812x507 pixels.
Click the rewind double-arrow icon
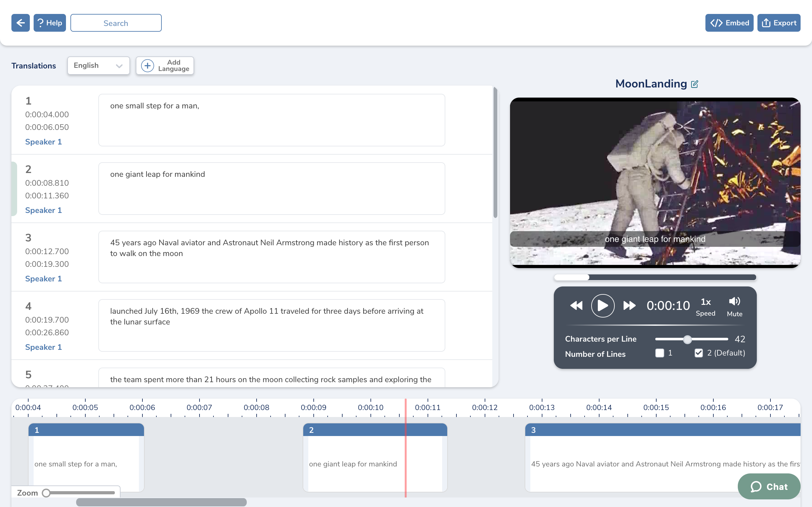coord(576,305)
